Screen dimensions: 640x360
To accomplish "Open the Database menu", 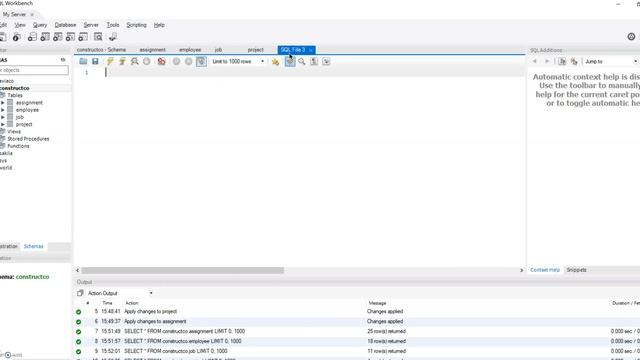I will pos(65,25).
